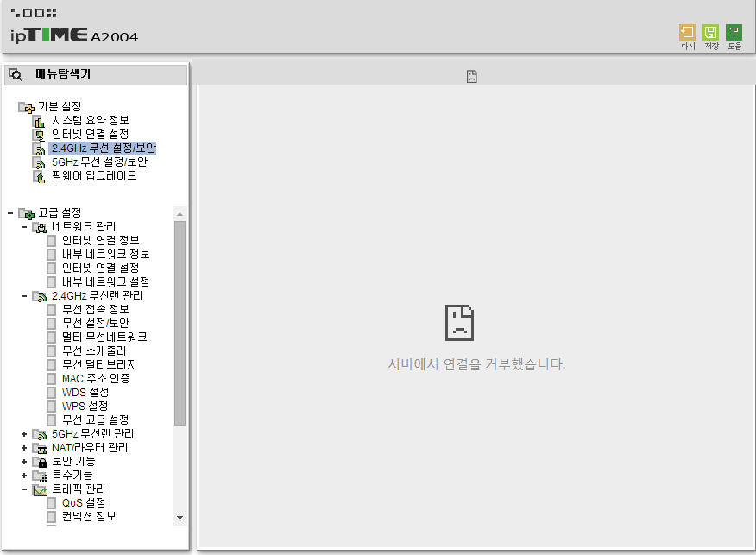Open QoS 설정 under 트래픽 관리
The image size is (756, 555).
point(84,503)
